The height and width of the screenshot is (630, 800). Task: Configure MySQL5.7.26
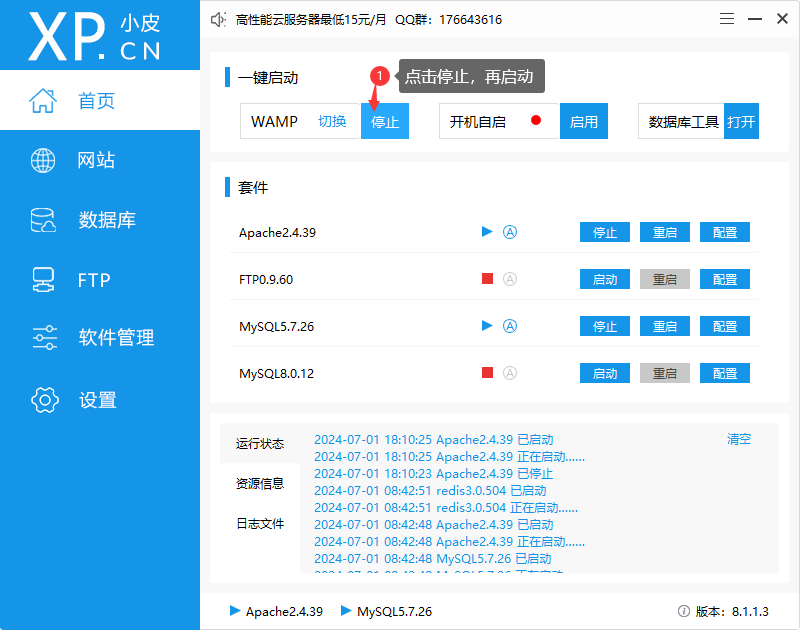point(725,326)
